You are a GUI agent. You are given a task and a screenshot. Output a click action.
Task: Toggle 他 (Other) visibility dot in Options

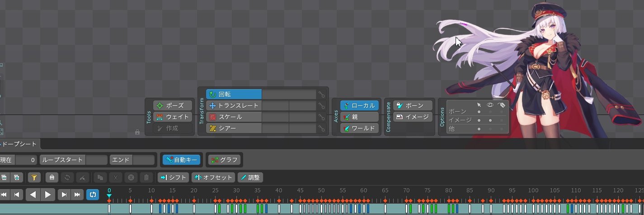(490, 129)
